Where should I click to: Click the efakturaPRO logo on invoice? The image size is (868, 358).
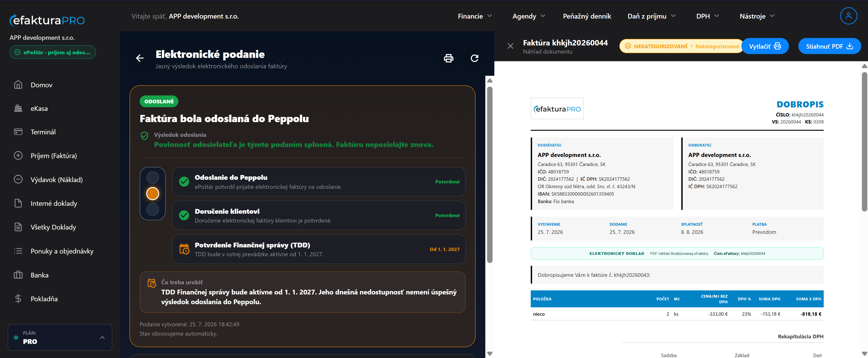[557, 109]
